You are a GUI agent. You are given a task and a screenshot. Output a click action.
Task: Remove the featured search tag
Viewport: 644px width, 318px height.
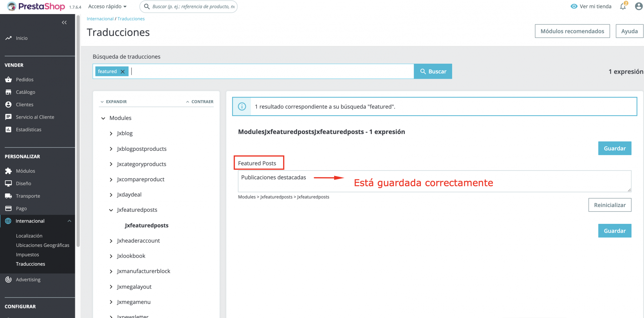tap(122, 71)
